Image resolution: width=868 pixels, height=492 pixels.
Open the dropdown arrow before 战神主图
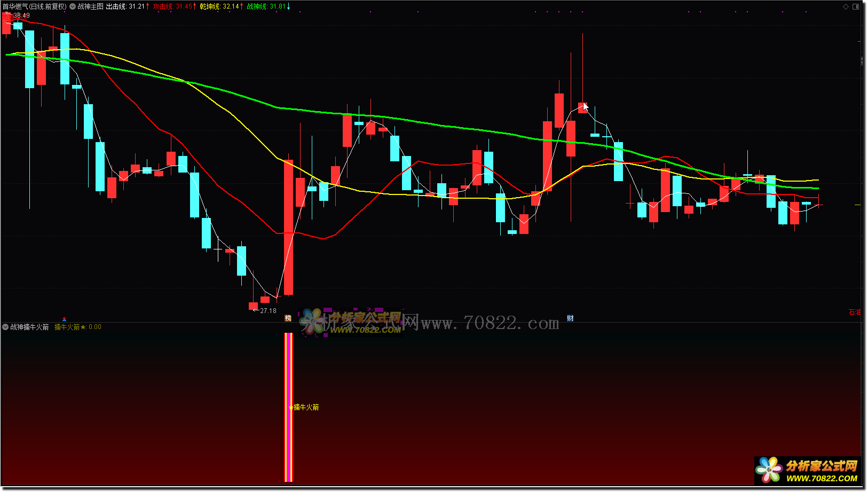(73, 6)
